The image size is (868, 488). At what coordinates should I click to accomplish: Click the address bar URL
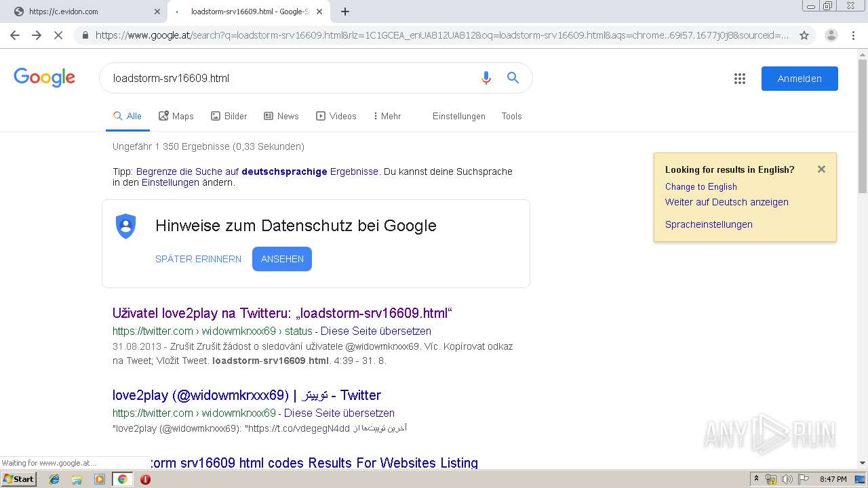point(442,35)
